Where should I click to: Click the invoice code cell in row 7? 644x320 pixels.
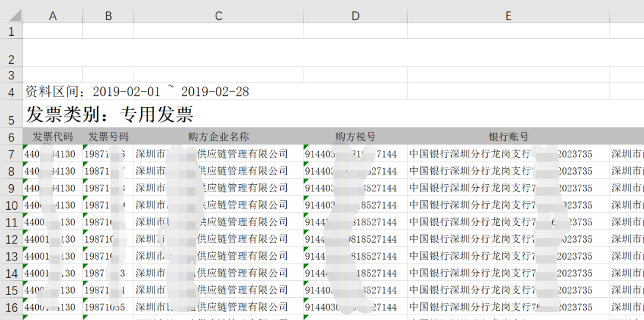pyautogui.click(x=52, y=153)
